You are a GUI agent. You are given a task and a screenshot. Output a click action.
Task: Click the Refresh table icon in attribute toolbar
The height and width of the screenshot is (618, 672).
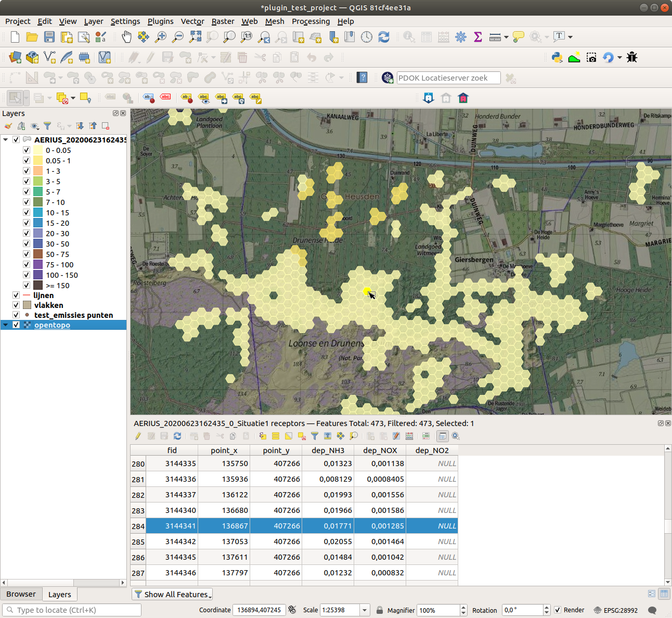point(177,436)
